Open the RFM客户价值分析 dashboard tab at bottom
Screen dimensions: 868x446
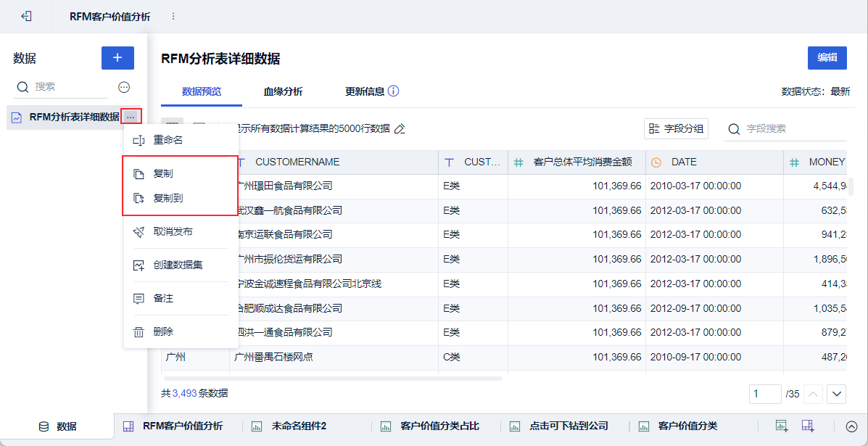coord(173,426)
